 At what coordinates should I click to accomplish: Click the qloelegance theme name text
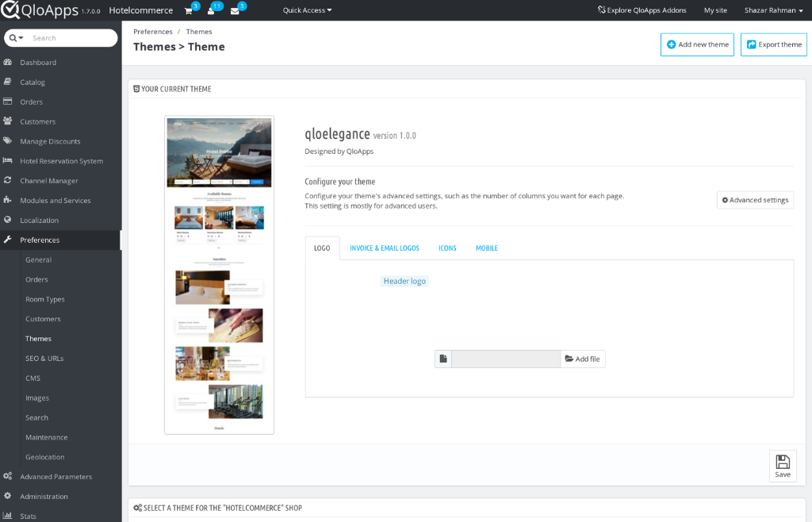pyautogui.click(x=337, y=134)
